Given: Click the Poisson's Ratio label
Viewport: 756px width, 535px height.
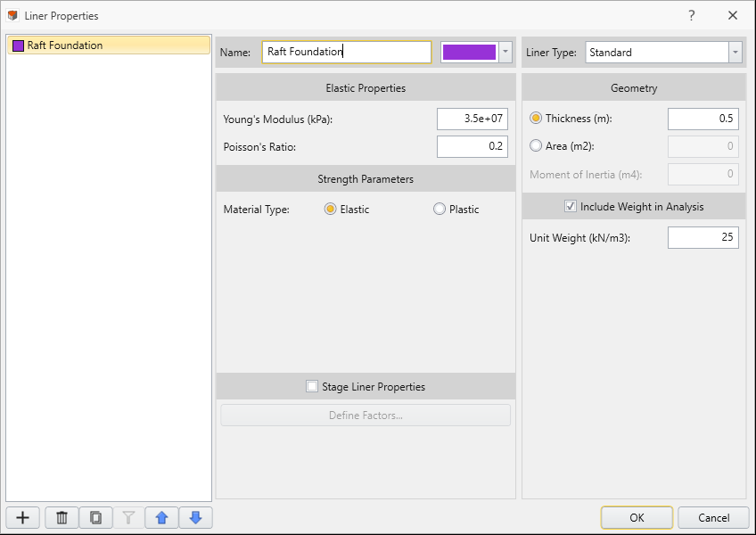Looking at the screenshot, I should 259,146.
